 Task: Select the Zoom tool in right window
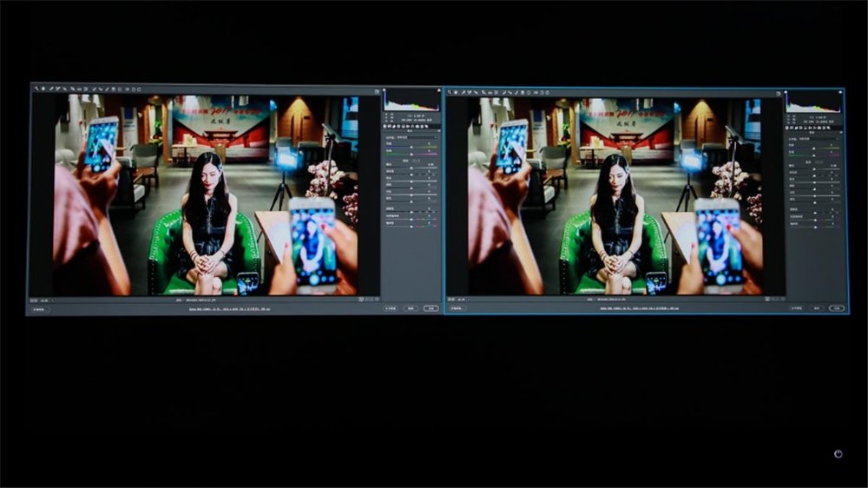coord(450,92)
